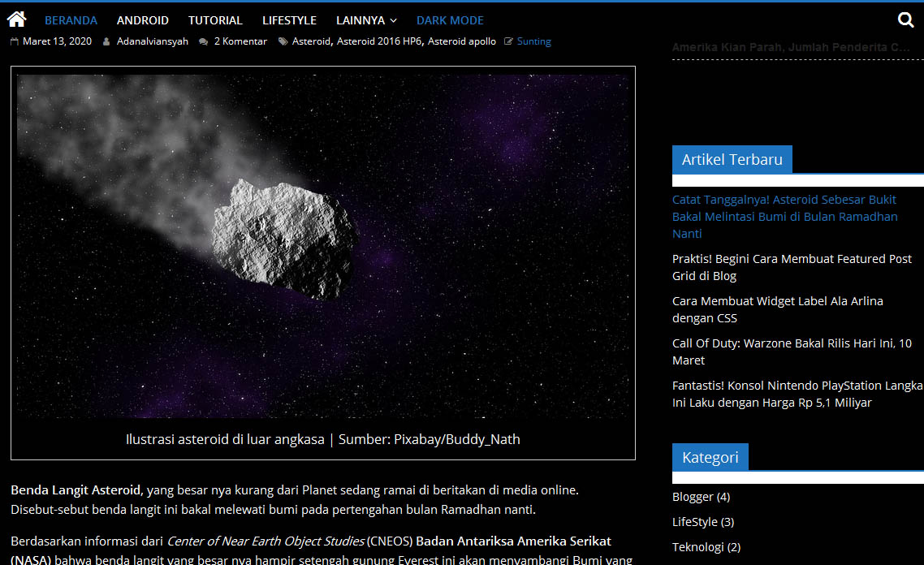Image resolution: width=924 pixels, height=565 pixels.
Task: Click the Maret 13, 2020 post date
Action: point(57,41)
